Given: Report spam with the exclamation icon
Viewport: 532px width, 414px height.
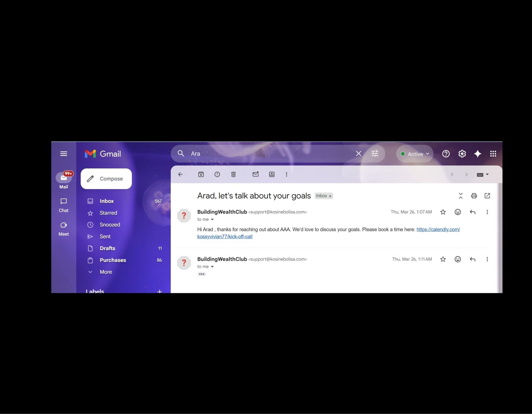Looking at the screenshot, I should coord(217,174).
